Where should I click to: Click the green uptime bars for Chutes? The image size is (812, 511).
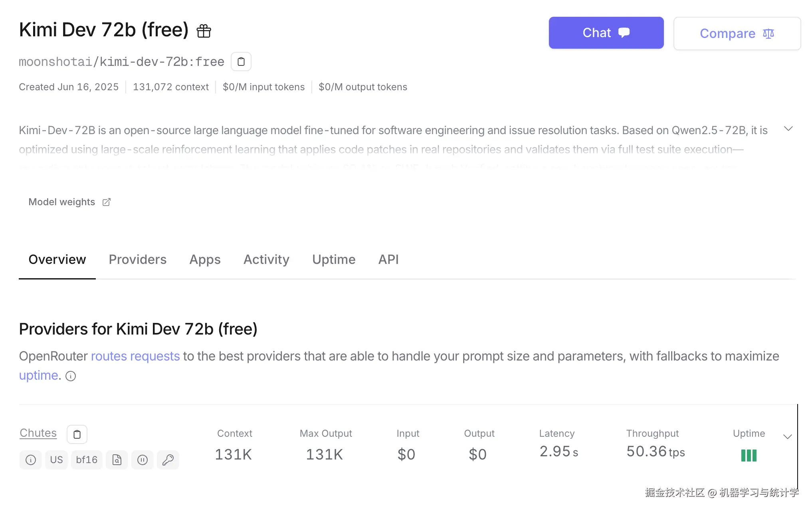point(749,456)
